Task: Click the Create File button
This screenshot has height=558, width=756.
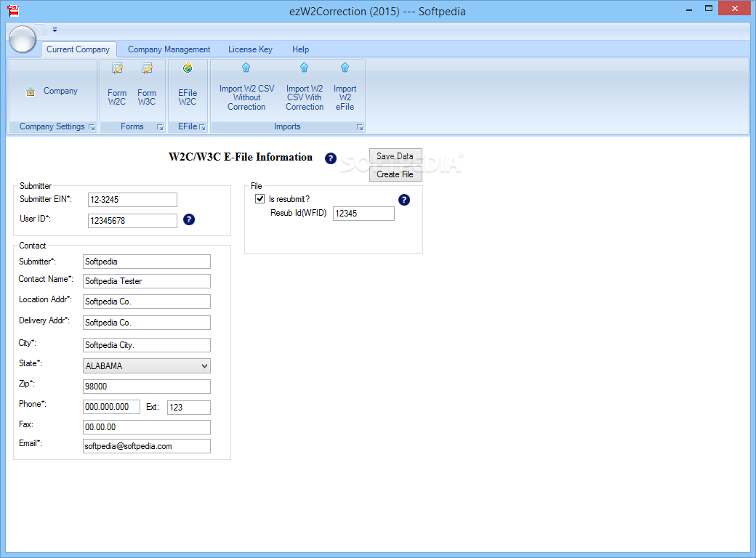Action: 395,174
